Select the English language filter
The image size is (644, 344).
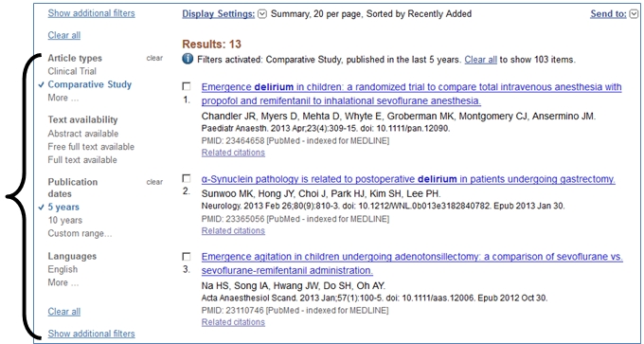click(63, 270)
